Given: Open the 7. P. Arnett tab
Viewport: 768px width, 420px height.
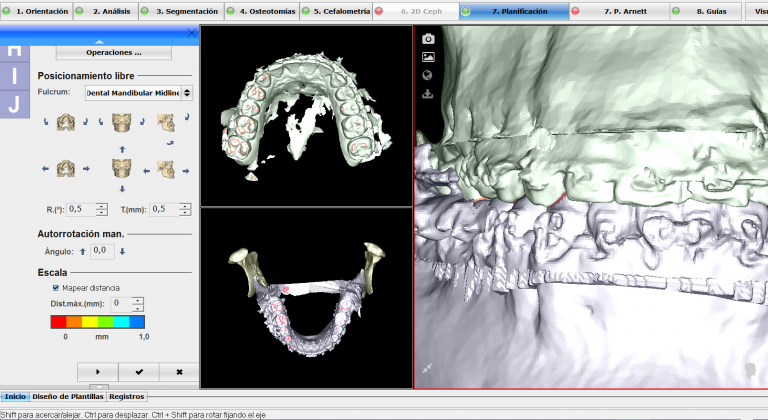Looking at the screenshot, I should click(620, 11).
